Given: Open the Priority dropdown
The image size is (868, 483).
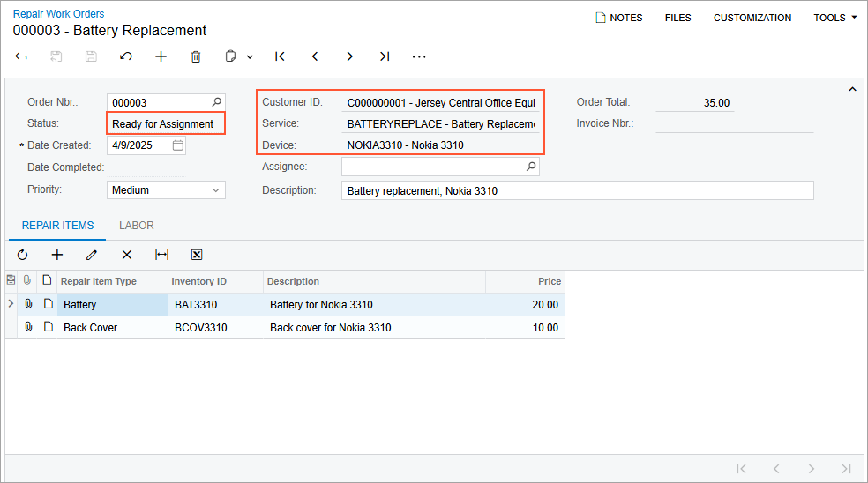Looking at the screenshot, I should pyautogui.click(x=216, y=190).
